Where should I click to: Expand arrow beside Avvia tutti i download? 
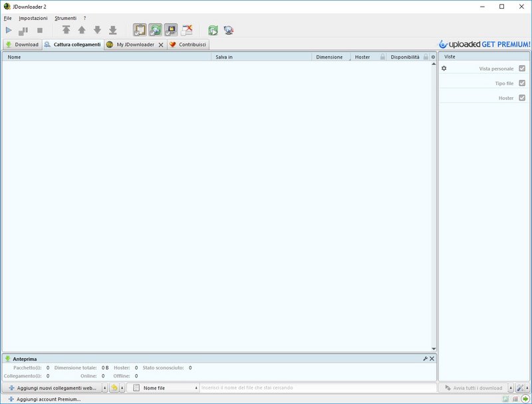pos(511,388)
